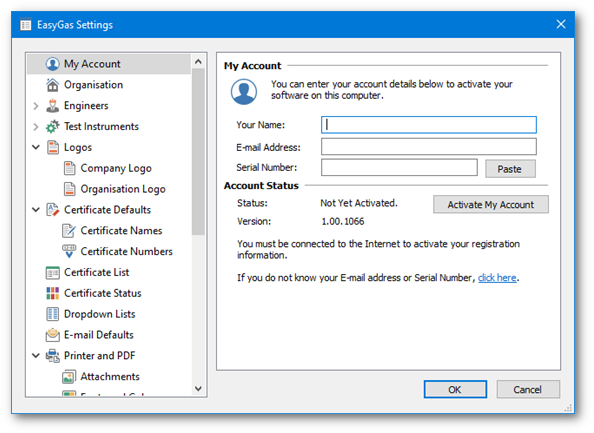Viewport: 594px width, 433px height.
Task: Click the Engineers person icon
Action: [53, 106]
